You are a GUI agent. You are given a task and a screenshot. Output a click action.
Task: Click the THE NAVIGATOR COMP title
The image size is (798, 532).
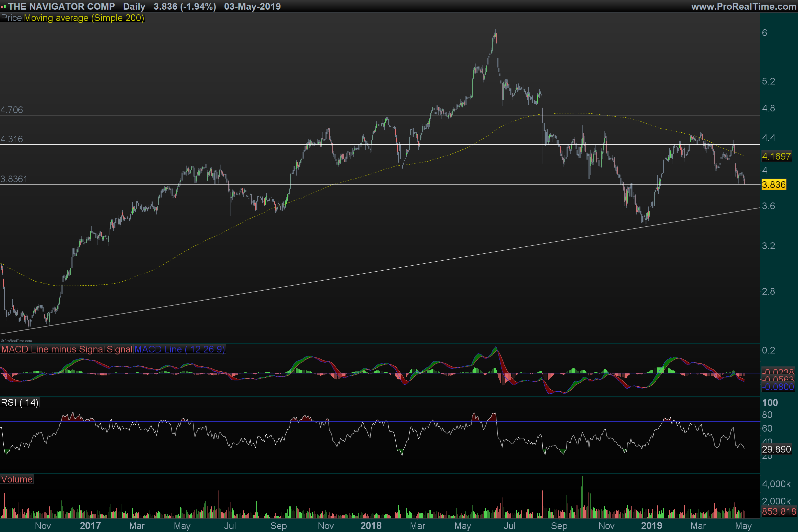pyautogui.click(x=62, y=6)
